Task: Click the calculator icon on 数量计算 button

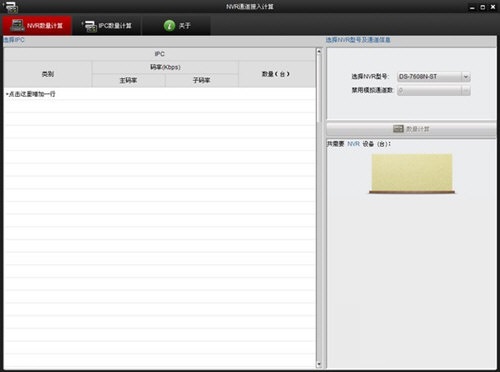Action: click(x=398, y=129)
